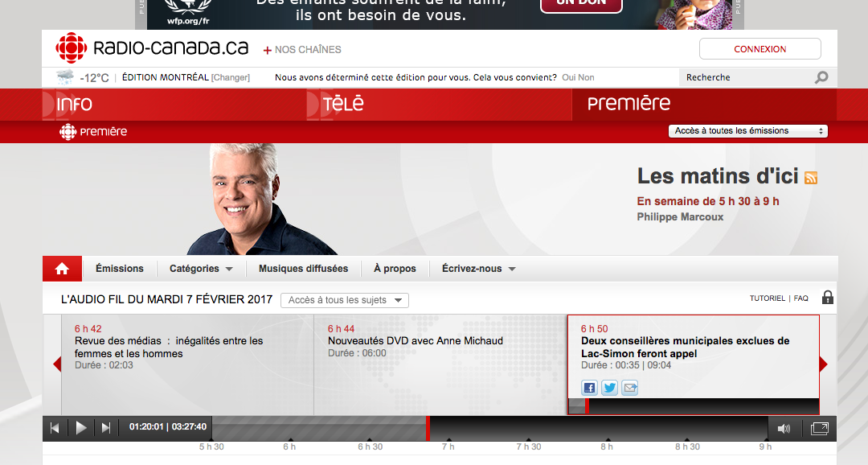Share segment on Twitter

click(609, 388)
